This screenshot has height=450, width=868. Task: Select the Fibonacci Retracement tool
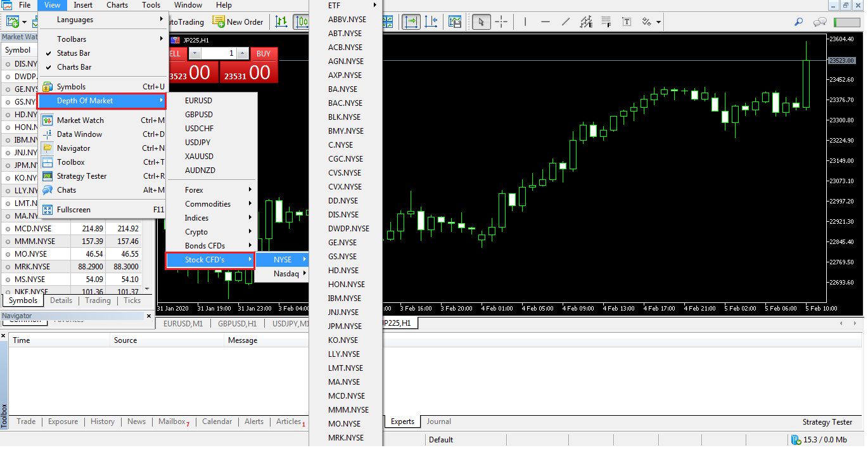coord(606,22)
